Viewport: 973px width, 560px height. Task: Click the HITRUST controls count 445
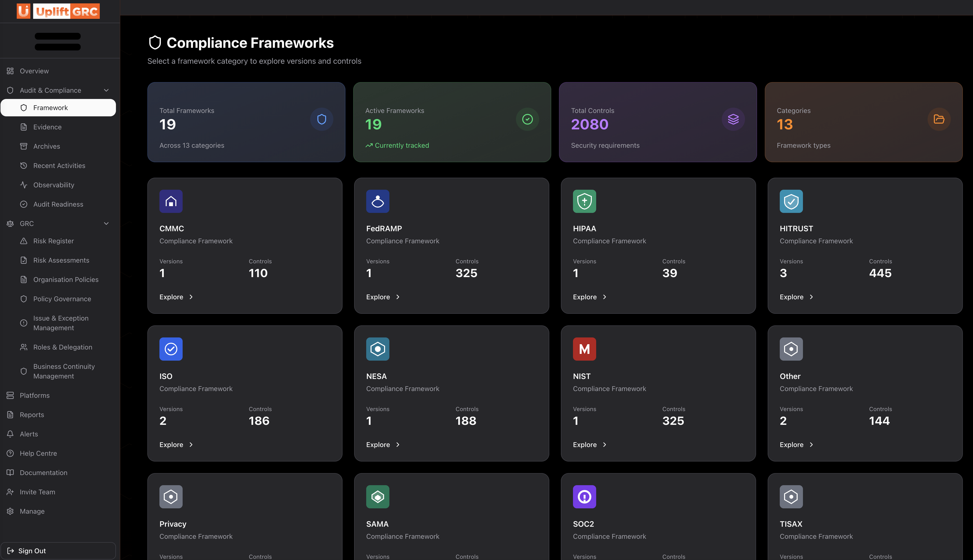pos(880,273)
